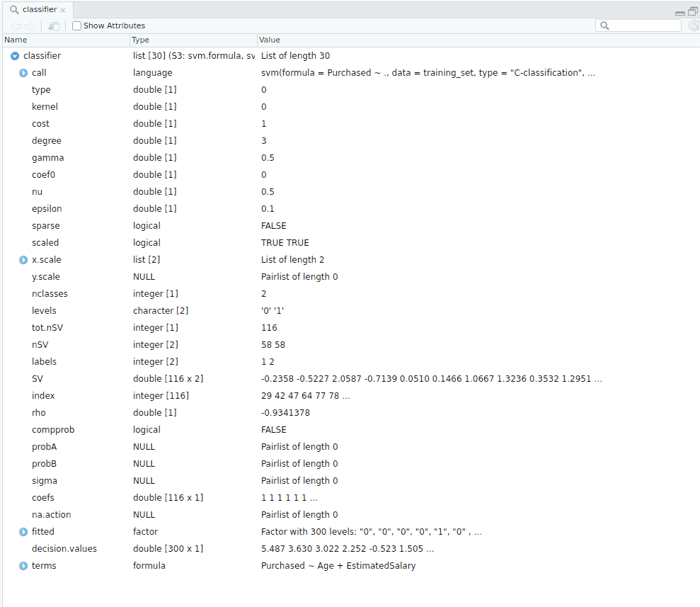Select the degree row

351,141
